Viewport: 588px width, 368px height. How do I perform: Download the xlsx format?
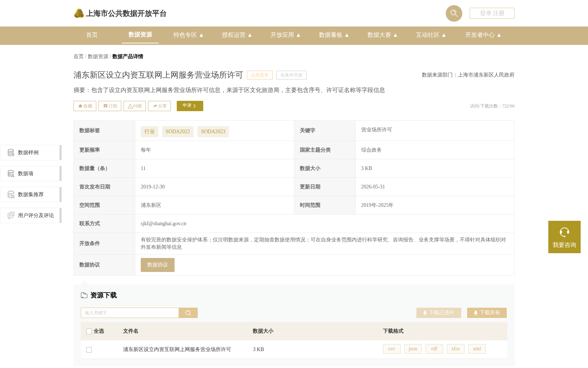456,349
